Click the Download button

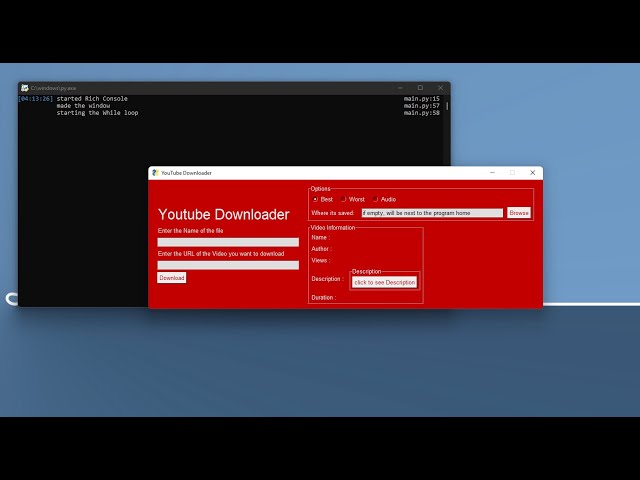click(171, 278)
